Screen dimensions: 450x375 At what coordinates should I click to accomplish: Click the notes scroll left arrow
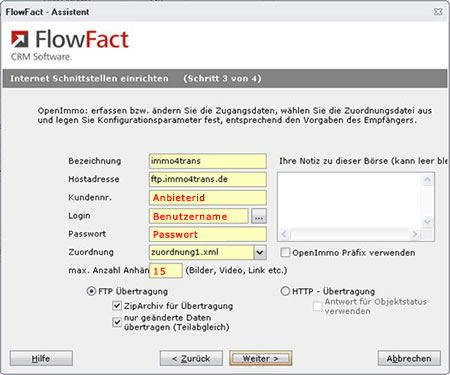point(284,234)
